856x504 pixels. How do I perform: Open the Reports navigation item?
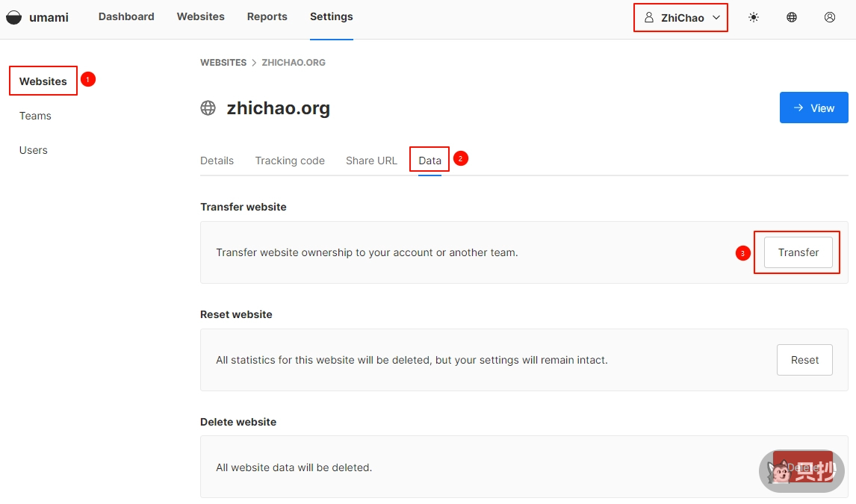point(267,16)
